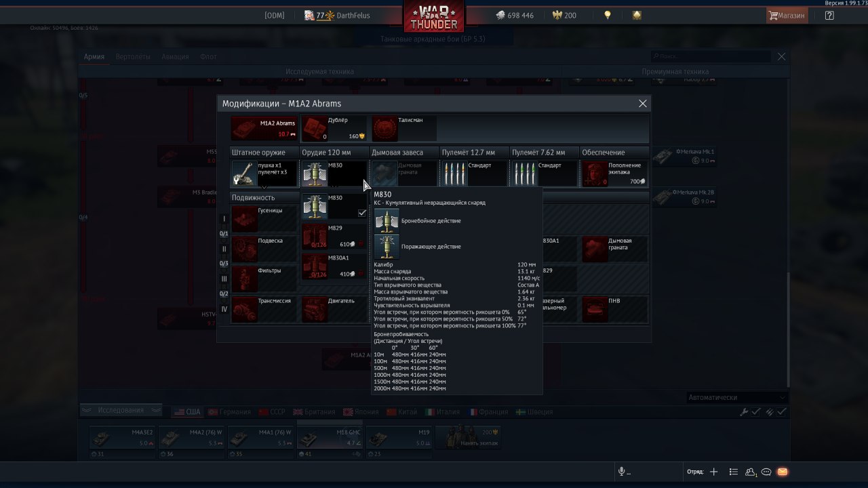868x488 pixels.
Task: Add a squad member with plus icon
Action: (713, 472)
